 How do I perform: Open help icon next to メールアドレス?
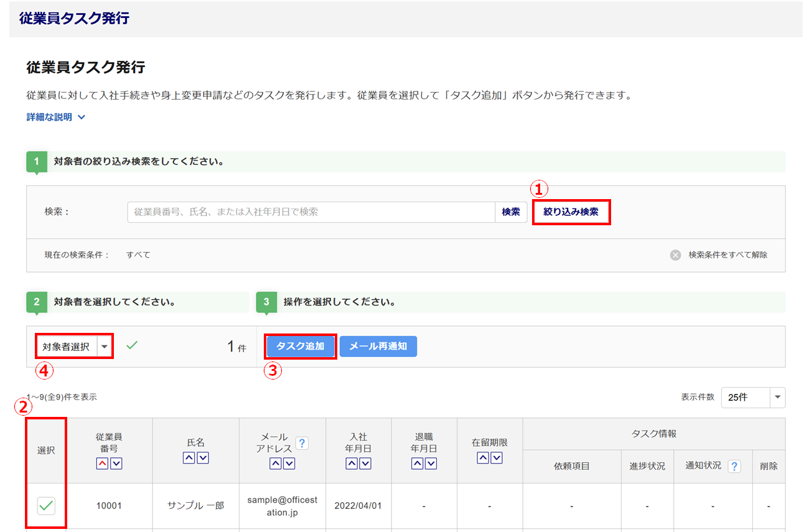pyautogui.click(x=302, y=443)
